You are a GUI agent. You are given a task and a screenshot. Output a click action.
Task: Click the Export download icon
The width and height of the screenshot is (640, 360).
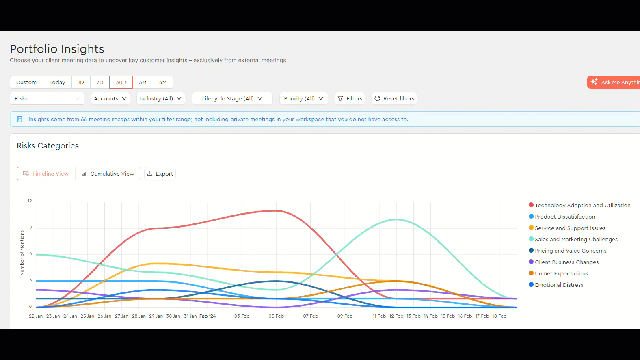(149, 173)
